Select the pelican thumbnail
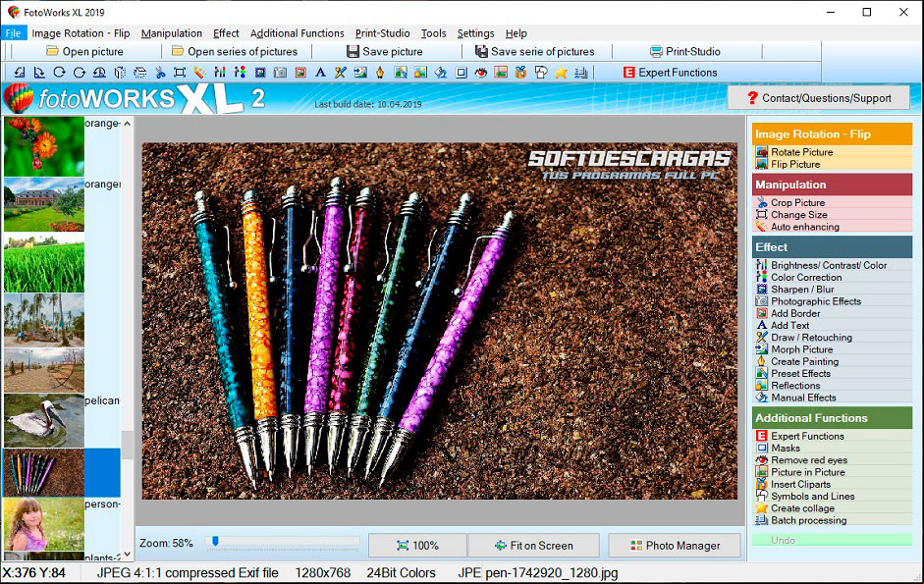 [x=44, y=420]
